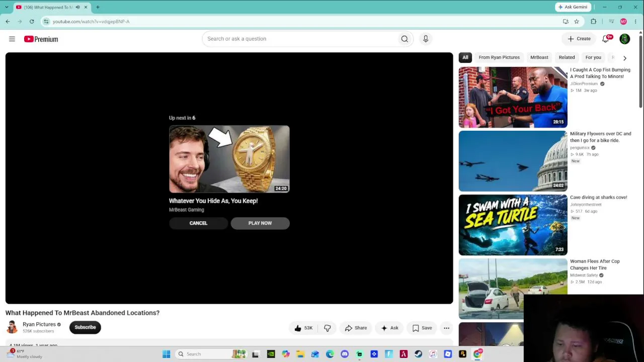The height and width of the screenshot is (362, 644).
Task: Reload the page in the browser
Action: coord(32,22)
